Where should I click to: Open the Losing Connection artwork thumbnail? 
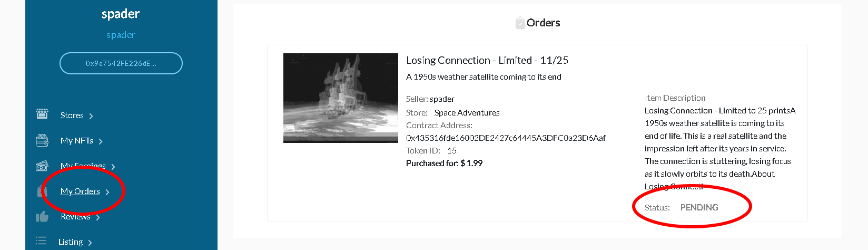point(341,98)
